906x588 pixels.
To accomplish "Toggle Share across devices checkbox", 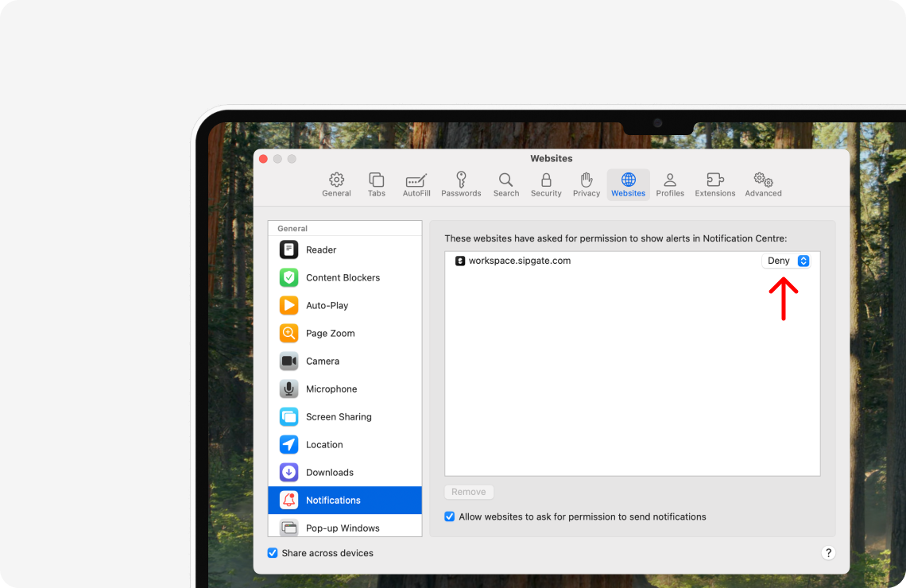I will [273, 553].
